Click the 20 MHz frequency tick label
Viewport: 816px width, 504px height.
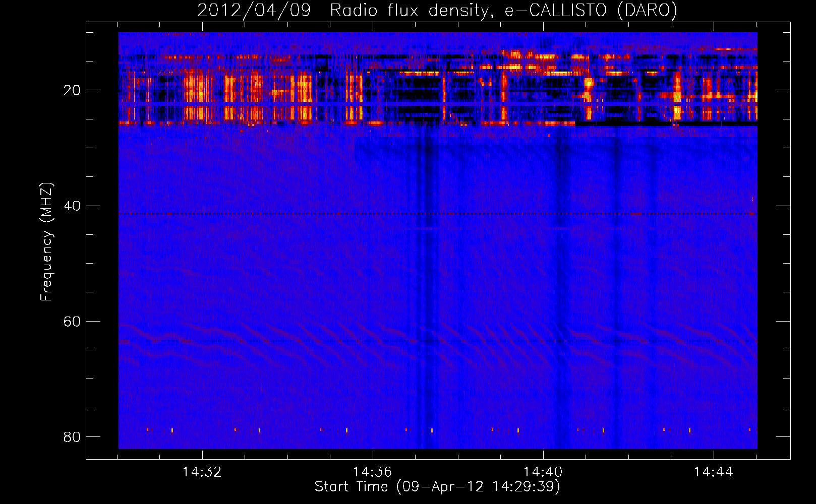click(x=72, y=90)
